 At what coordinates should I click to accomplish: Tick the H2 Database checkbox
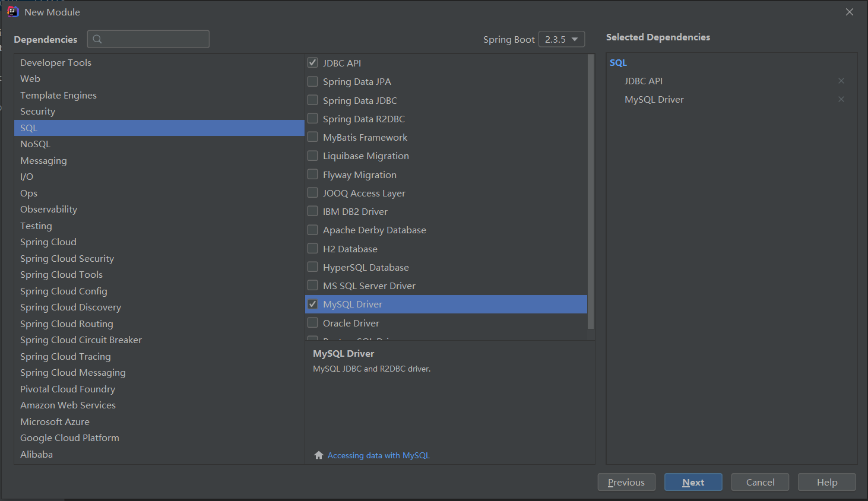tap(312, 248)
